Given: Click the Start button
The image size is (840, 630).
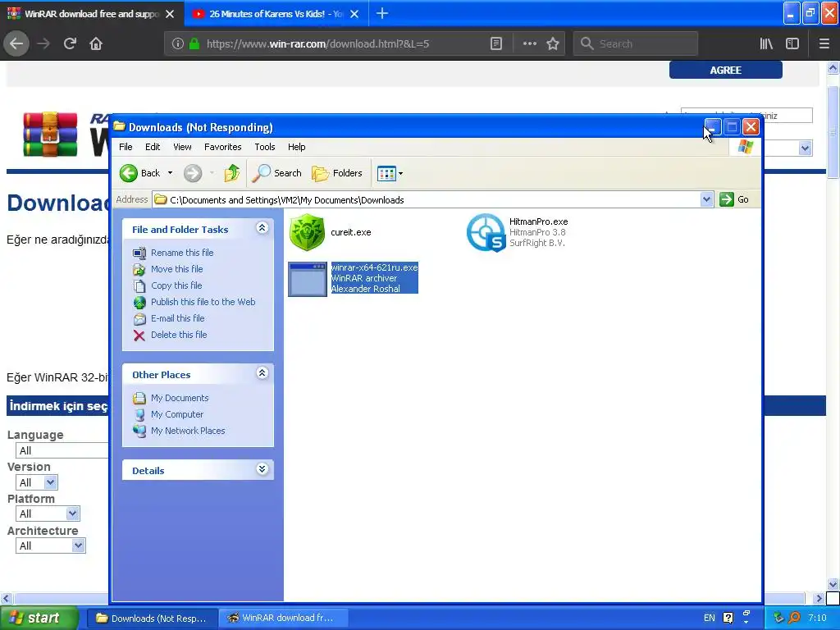Looking at the screenshot, I should [x=39, y=619].
